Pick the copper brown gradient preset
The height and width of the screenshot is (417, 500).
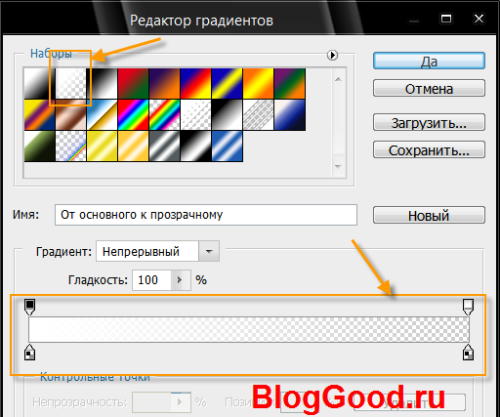[71, 115]
